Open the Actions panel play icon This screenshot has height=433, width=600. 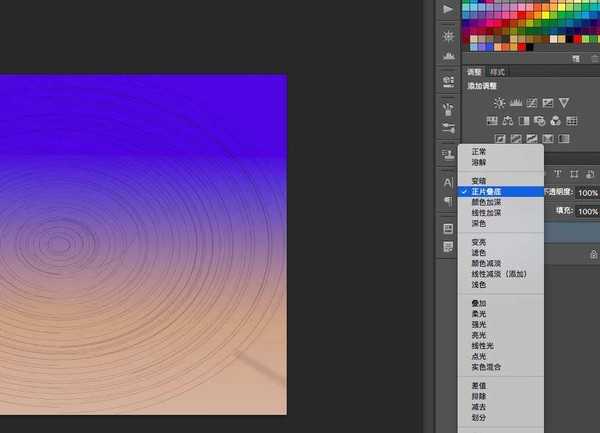pyautogui.click(x=448, y=9)
